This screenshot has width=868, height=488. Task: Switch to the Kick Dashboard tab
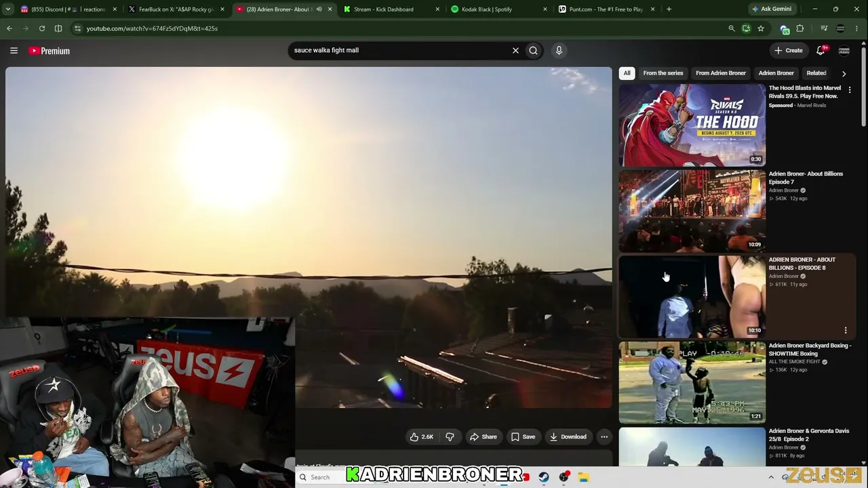tap(390, 9)
